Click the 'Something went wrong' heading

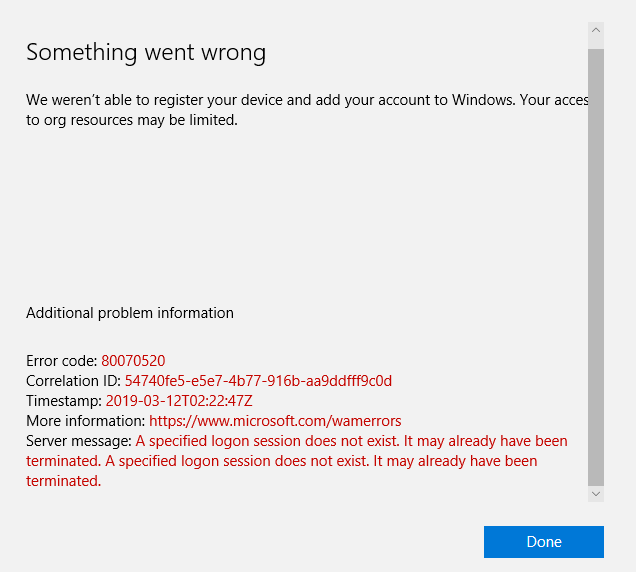coord(146,53)
